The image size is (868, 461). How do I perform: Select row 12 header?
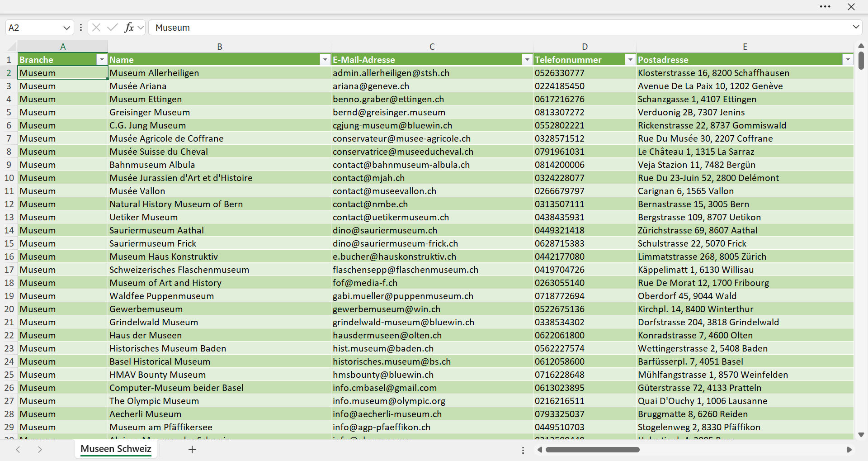(9, 204)
